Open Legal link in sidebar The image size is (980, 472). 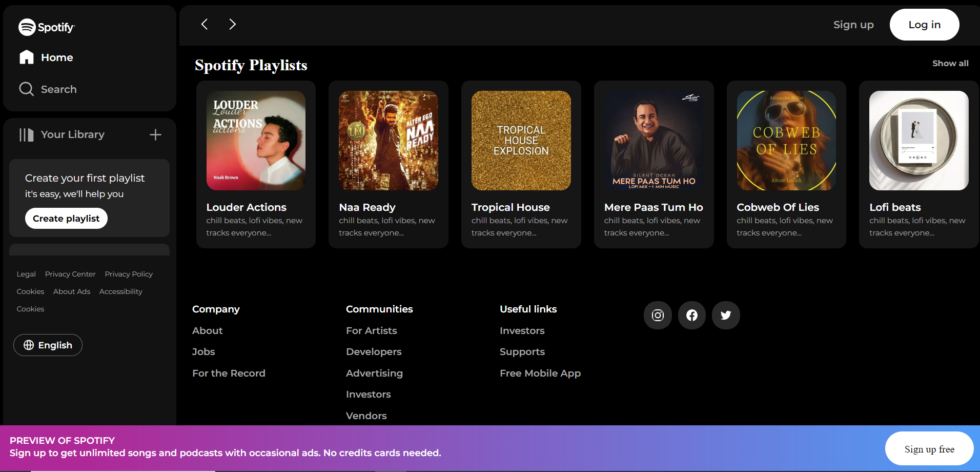(26, 274)
